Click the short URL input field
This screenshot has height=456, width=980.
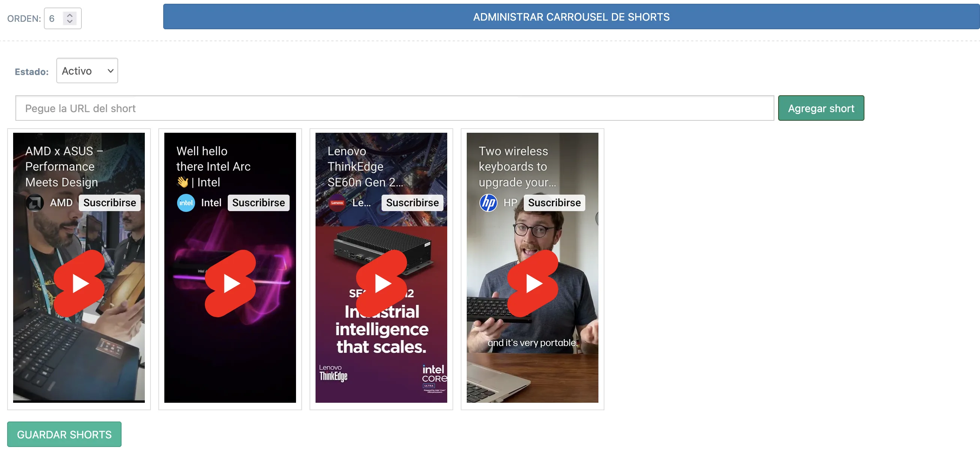pos(394,108)
